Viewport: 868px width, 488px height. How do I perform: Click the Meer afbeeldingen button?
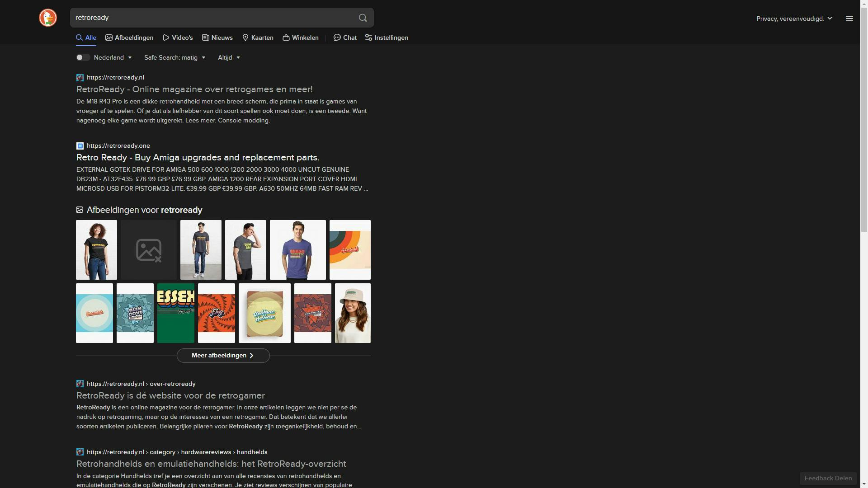click(x=223, y=356)
